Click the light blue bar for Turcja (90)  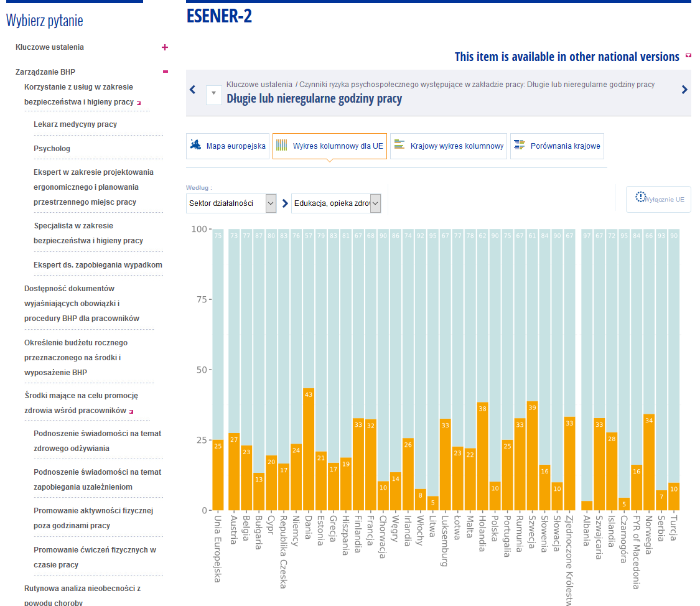click(674, 356)
